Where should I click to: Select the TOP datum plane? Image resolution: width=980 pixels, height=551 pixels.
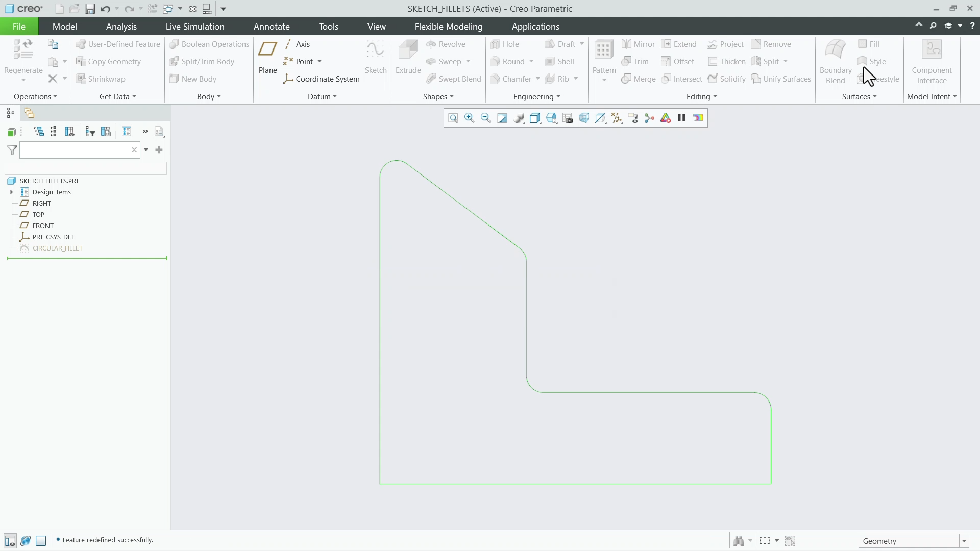[x=38, y=215]
